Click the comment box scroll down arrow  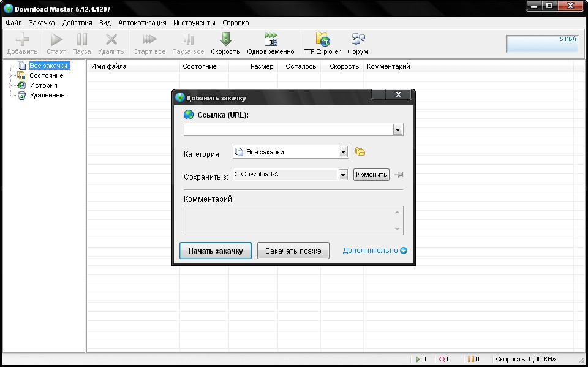point(397,229)
